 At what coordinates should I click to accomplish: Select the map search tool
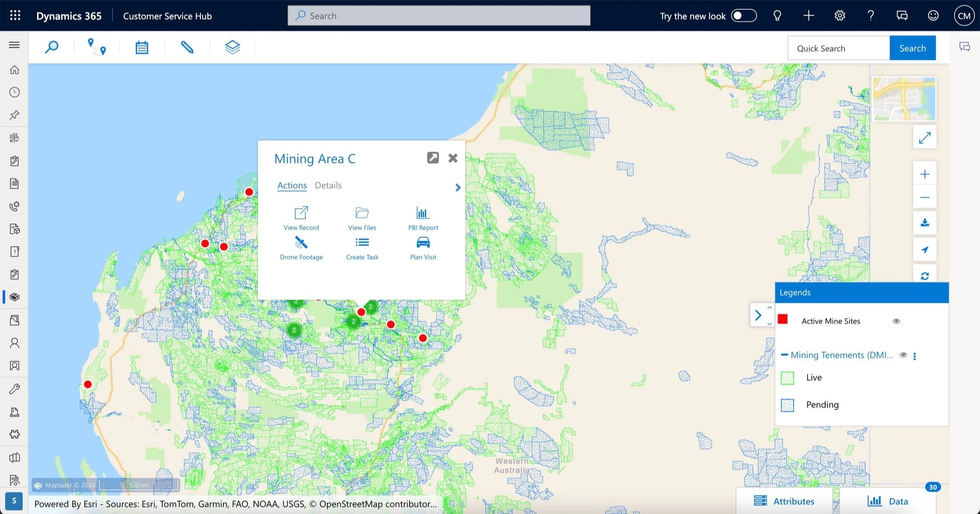(51, 47)
